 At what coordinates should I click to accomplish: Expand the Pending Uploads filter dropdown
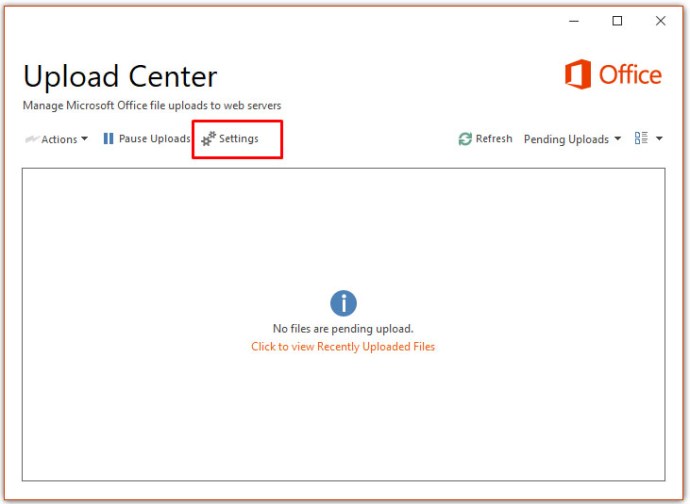point(573,139)
